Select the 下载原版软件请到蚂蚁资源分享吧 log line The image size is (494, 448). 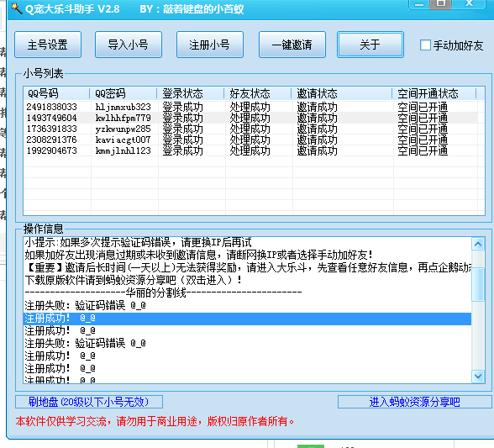(x=247, y=280)
